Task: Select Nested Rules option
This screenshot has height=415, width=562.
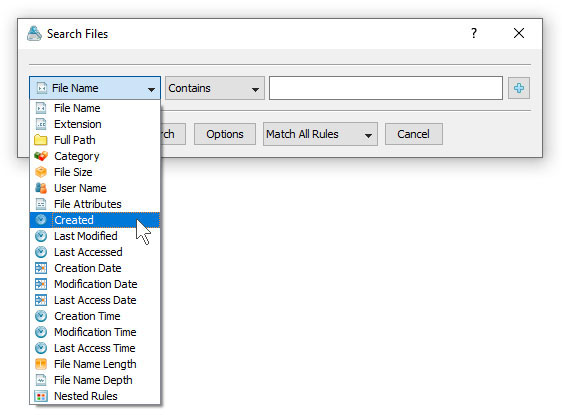Action: click(95, 396)
